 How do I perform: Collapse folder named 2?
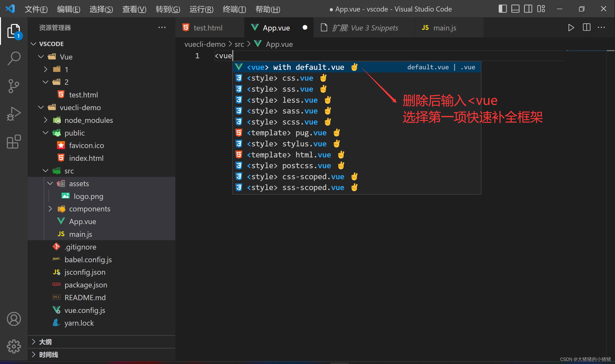[x=46, y=82]
